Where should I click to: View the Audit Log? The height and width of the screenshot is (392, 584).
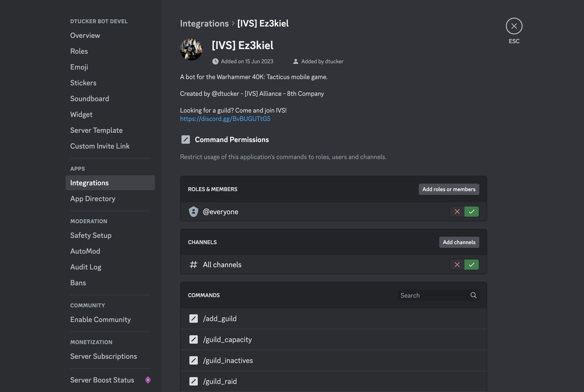110,267
